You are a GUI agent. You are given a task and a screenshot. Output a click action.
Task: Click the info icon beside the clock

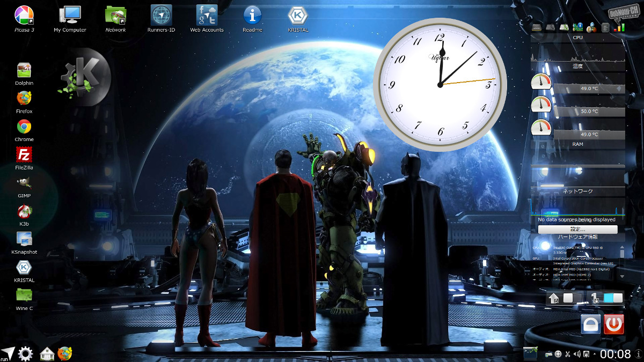point(639,354)
